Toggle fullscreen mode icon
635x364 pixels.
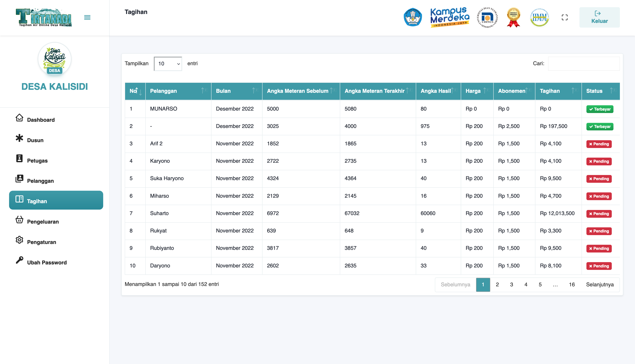565,17
